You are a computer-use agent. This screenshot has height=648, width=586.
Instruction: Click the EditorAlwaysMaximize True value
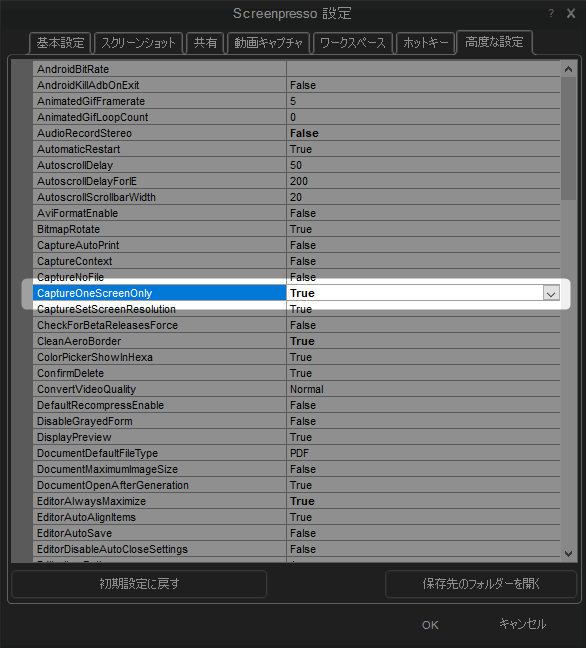[x=423, y=502]
